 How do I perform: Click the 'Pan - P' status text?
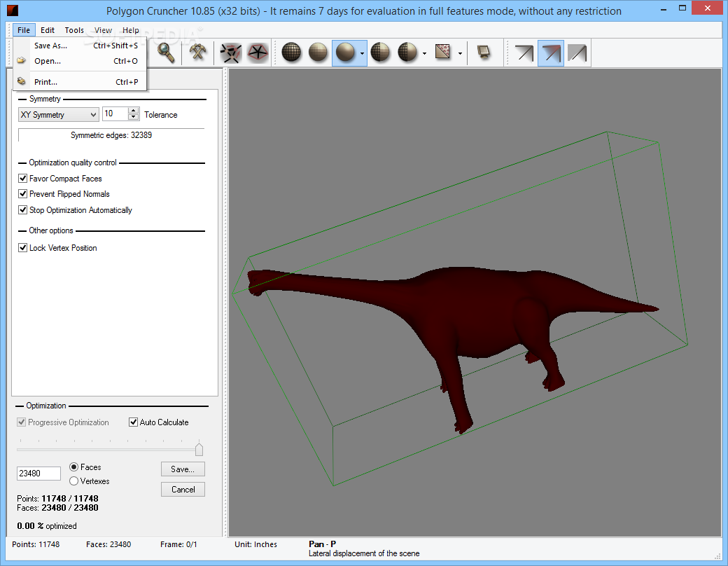pos(322,544)
